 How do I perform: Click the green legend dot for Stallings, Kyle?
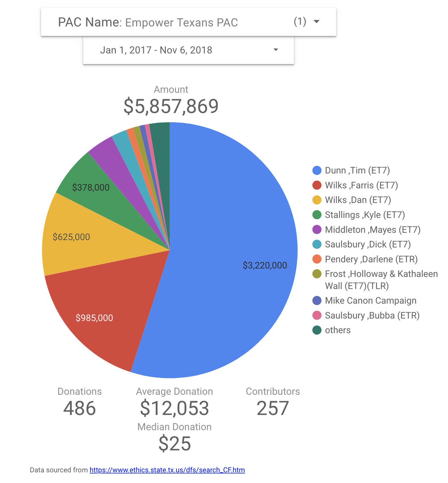[x=318, y=215]
